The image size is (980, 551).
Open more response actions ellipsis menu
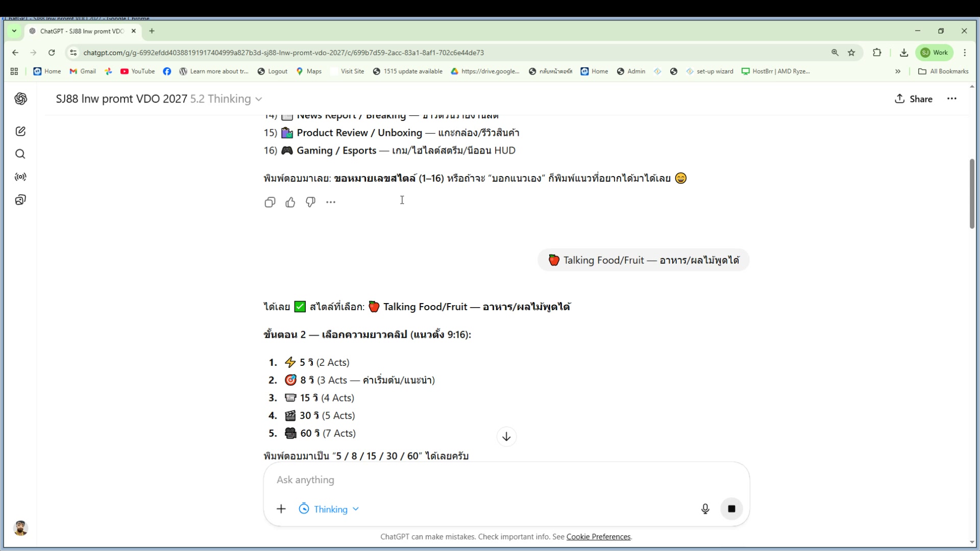point(331,203)
